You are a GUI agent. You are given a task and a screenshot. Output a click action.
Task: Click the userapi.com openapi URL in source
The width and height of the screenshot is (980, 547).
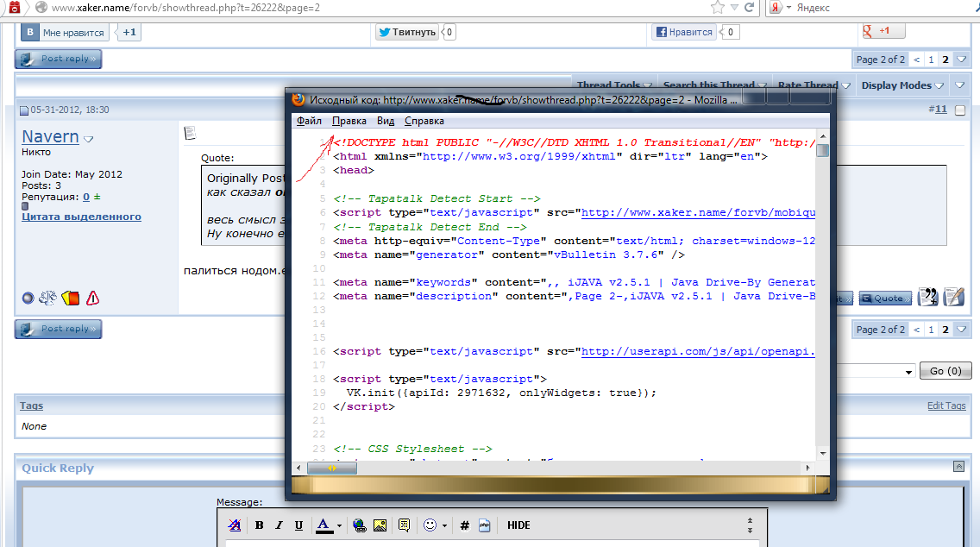(698, 351)
